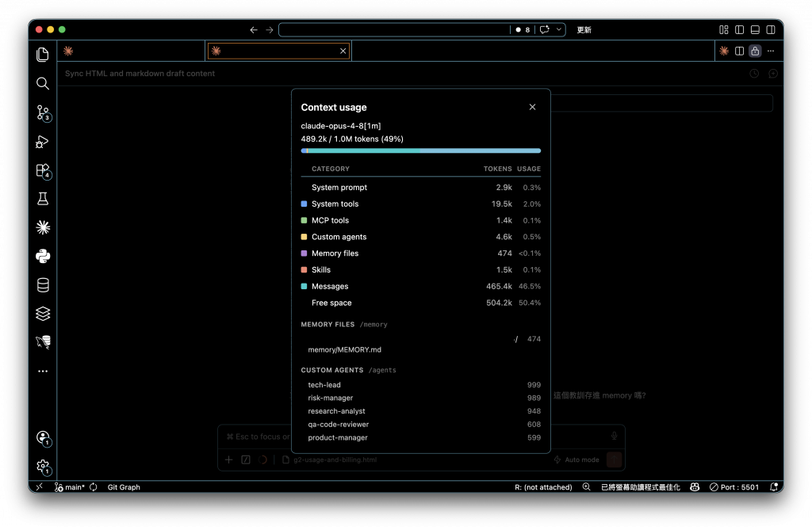
Task: Toggle the editor group lock
Action: 755,51
